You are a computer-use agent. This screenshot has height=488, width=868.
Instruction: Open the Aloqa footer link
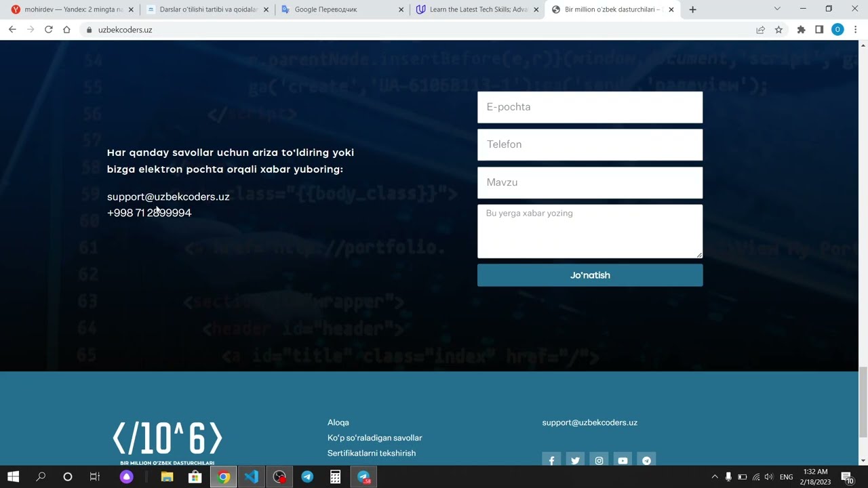338,422
